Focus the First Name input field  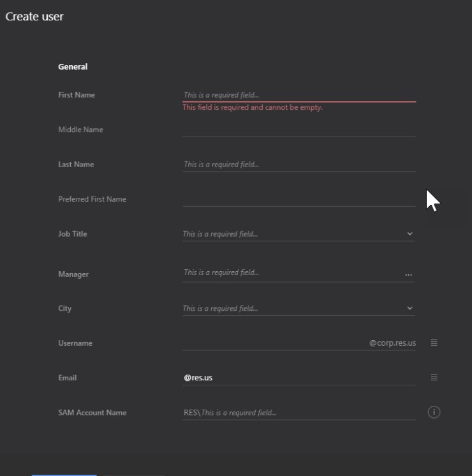[x=299, y=95]
